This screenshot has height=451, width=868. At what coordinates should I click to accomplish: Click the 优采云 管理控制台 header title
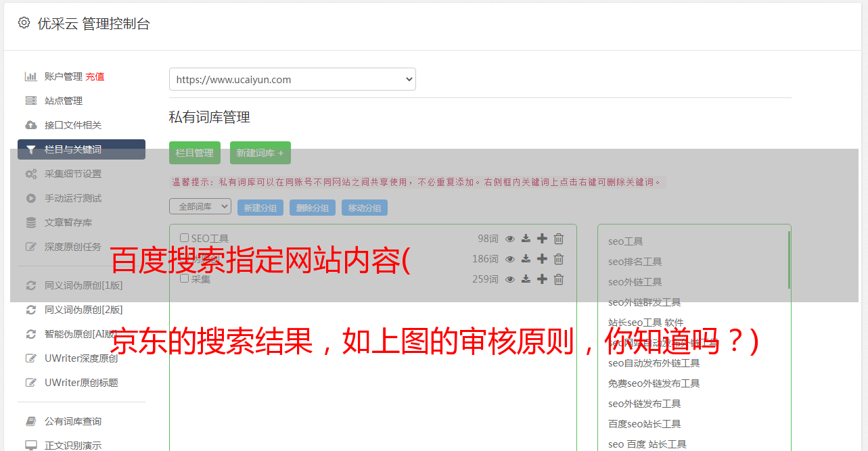click(x=93, y=24)
